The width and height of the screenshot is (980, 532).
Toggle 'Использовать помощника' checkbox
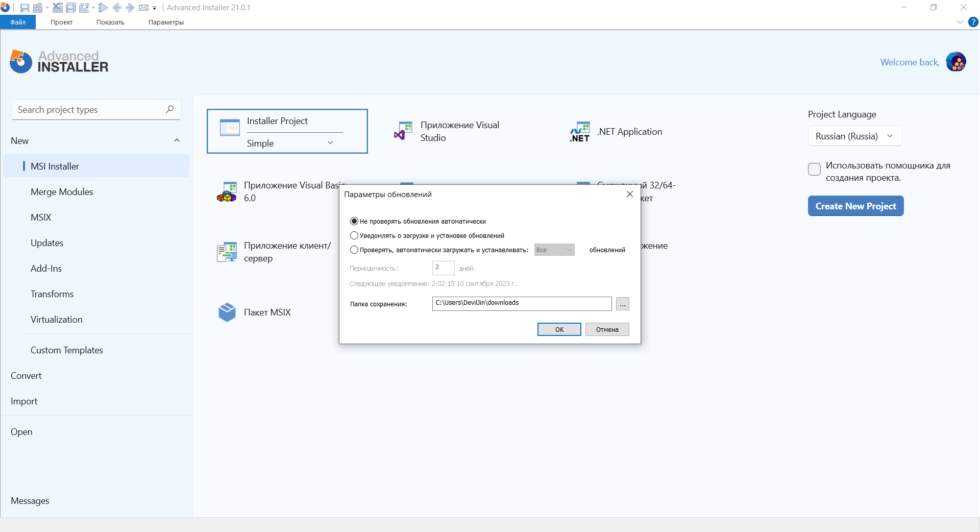point(815,169)
